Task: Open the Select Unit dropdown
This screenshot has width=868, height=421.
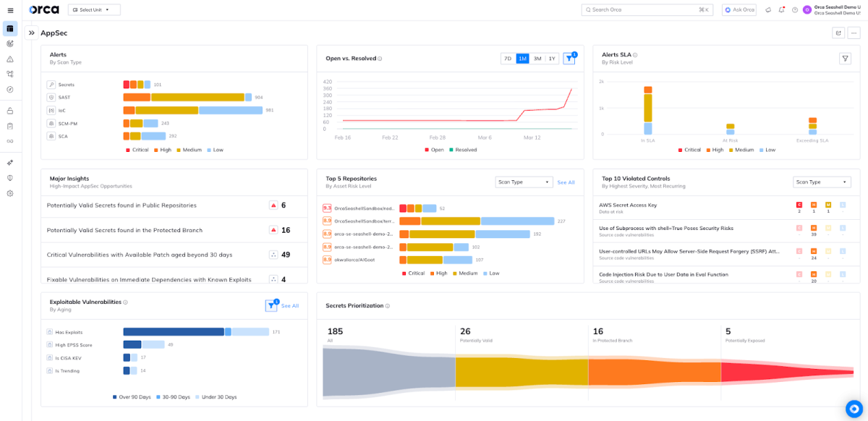Action: [95, 9]
